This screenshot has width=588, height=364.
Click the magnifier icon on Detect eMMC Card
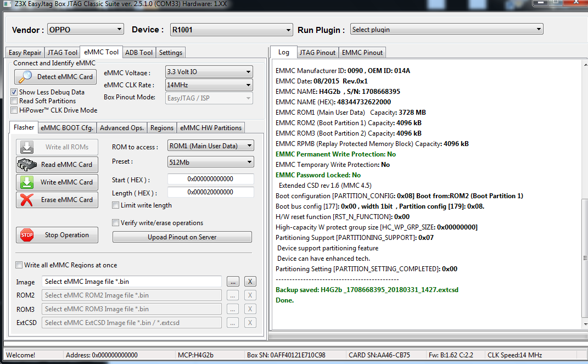pyautogui.click(x=25, y=76)
